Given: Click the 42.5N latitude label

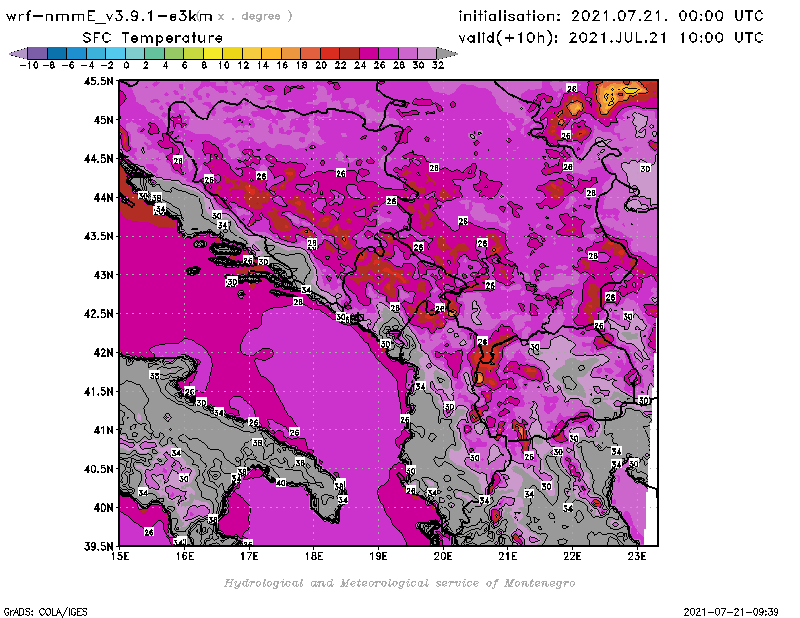Looking at the screenshot, I should (98, 314).
